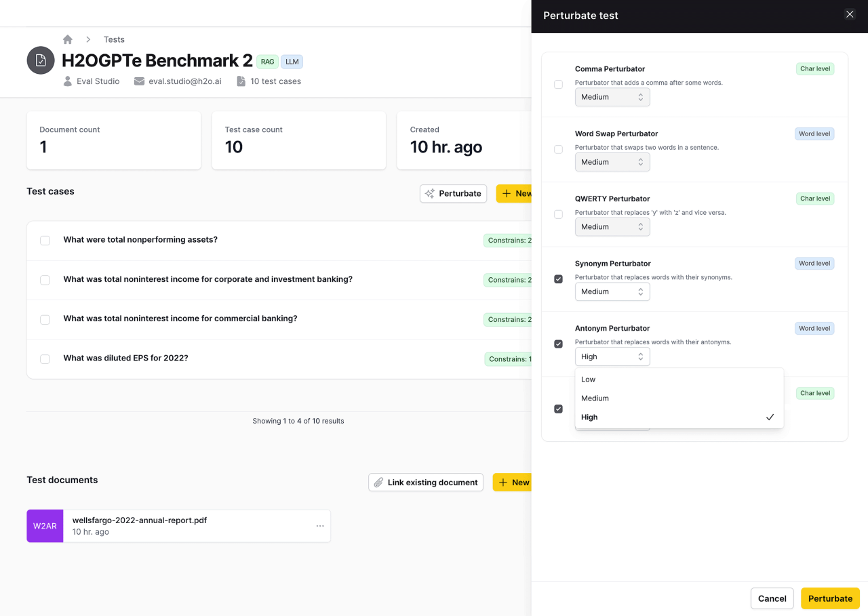Open Comma Perturbator intensity dropdown

[x=612, y=97]
